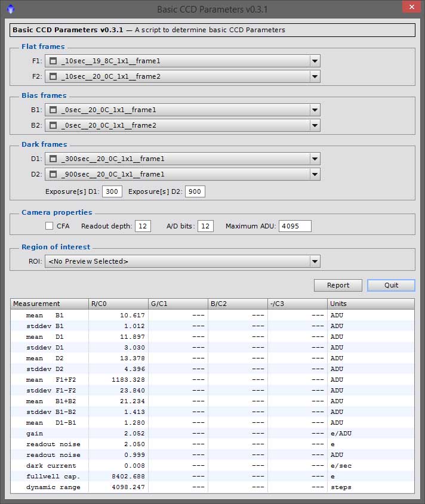Click the Maximum ADU input field
The height and width of the screenshot is (504, 425).
[x=294, y=226]
